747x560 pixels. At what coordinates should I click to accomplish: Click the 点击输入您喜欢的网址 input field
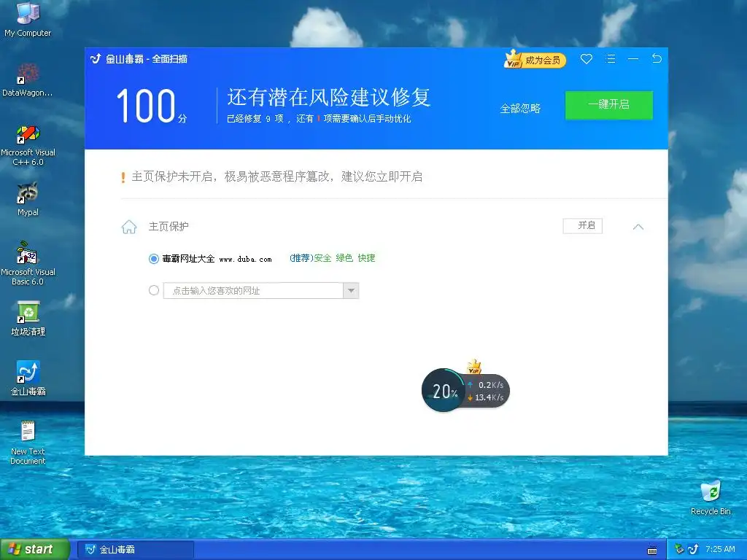coord(253,290)
